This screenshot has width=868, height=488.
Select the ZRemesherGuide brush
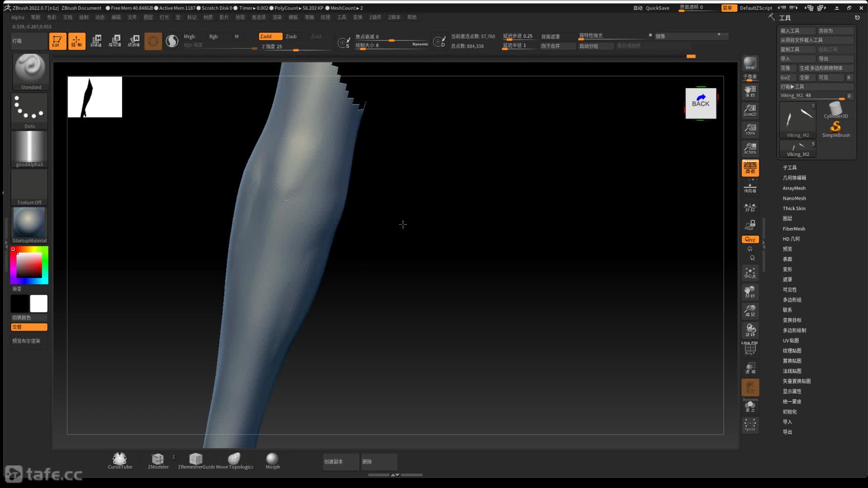(x=196, y=461)
